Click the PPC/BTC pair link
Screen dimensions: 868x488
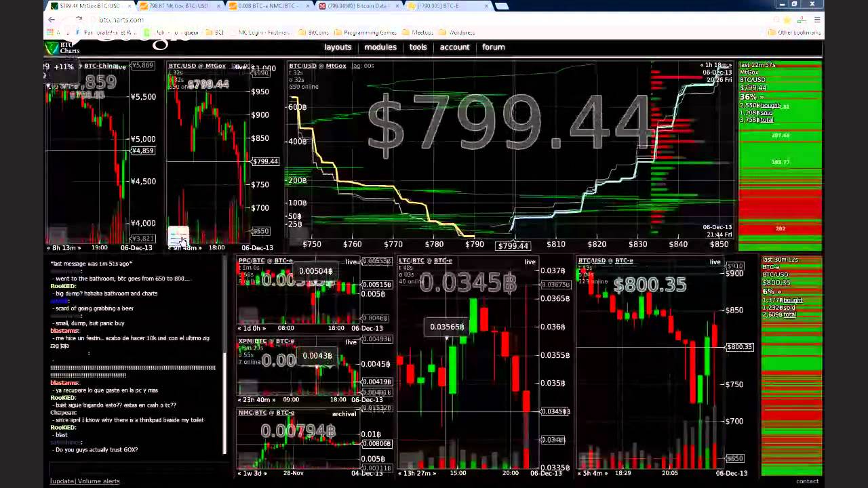coord(251,261)
